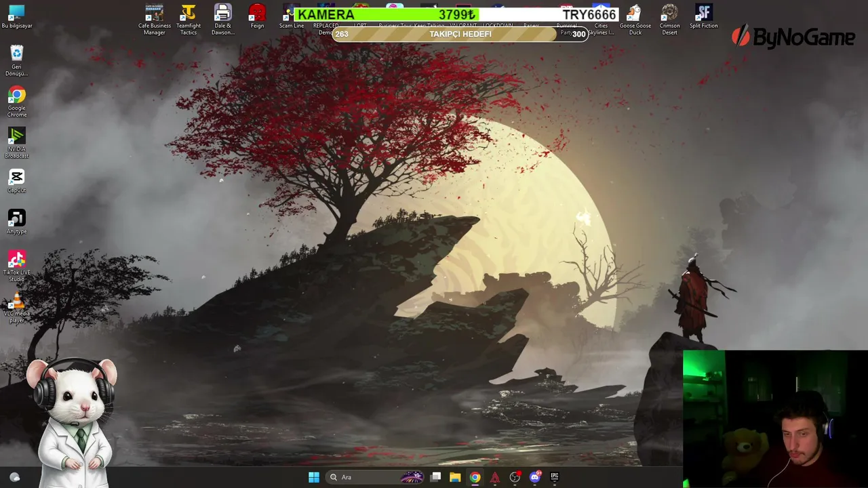
Task: Switch to Chrome on the taskbar
Action: pyautogui.click(x=475, y=477)
